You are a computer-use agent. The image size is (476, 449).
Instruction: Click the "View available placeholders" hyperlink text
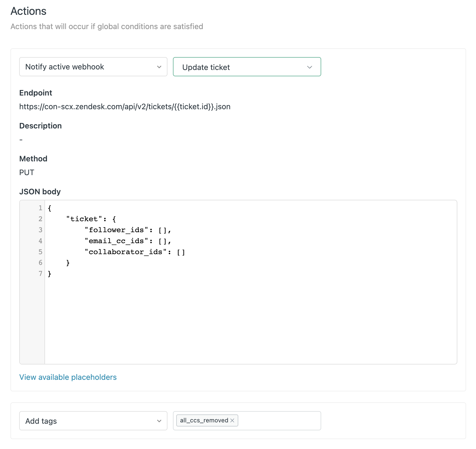pos(68,377)
